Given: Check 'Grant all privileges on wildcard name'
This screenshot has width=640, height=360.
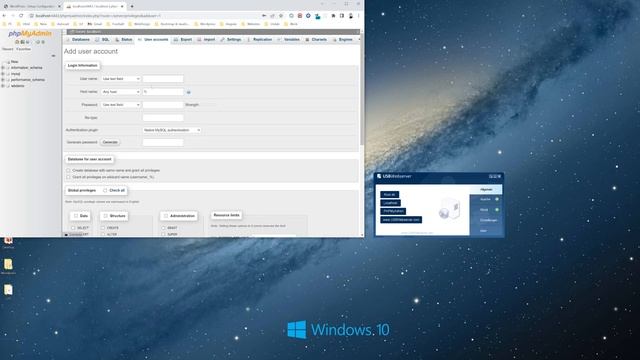Looking at the screenshot, I should click(x=68, y=177).
